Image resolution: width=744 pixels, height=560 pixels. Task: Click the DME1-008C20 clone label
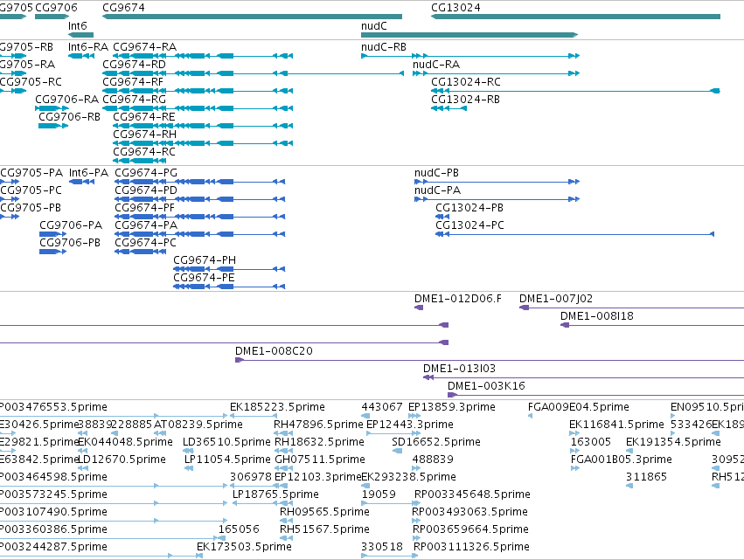[x=275, y=351]
